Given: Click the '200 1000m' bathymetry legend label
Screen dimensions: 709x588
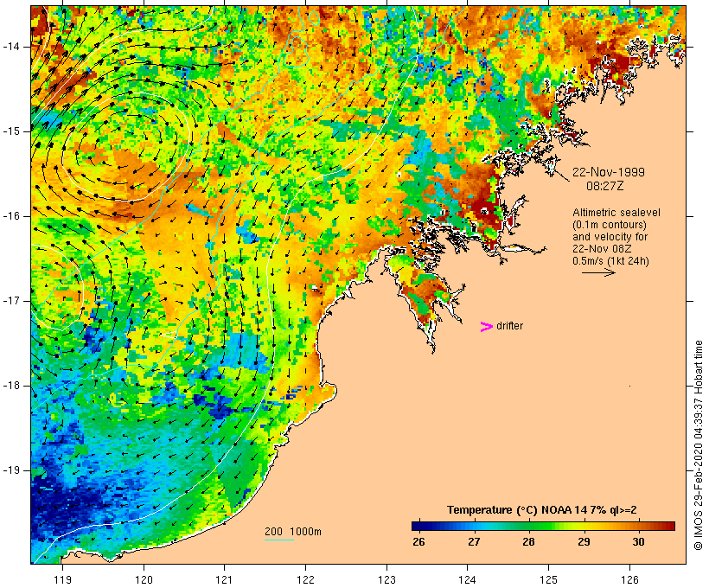Looking at the screenshot, I should (x=293, y=532).
